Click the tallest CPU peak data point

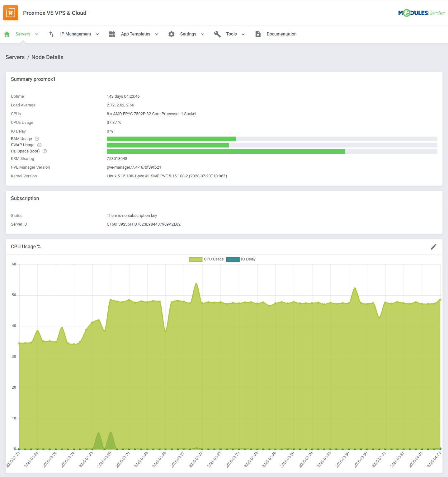point(196,284)
